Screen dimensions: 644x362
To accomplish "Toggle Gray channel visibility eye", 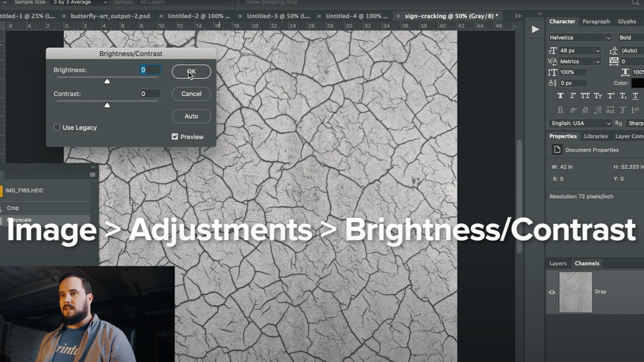I will [552, 292].
